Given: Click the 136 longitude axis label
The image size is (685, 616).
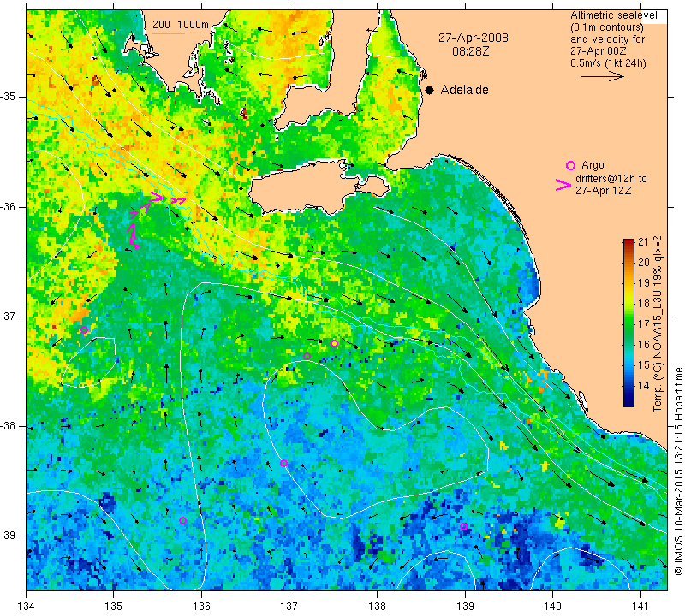Looking at the screenshot, I should [201, 607].
